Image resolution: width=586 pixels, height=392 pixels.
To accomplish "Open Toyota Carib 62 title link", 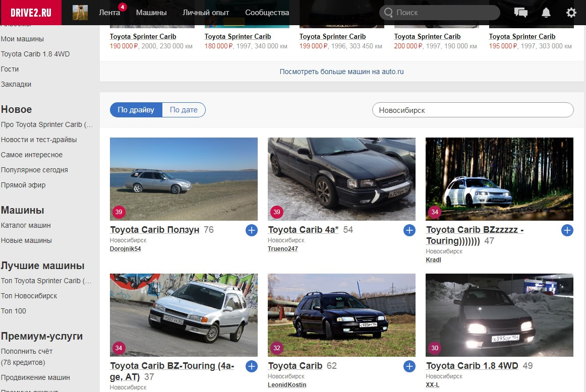I will (295, 366).
